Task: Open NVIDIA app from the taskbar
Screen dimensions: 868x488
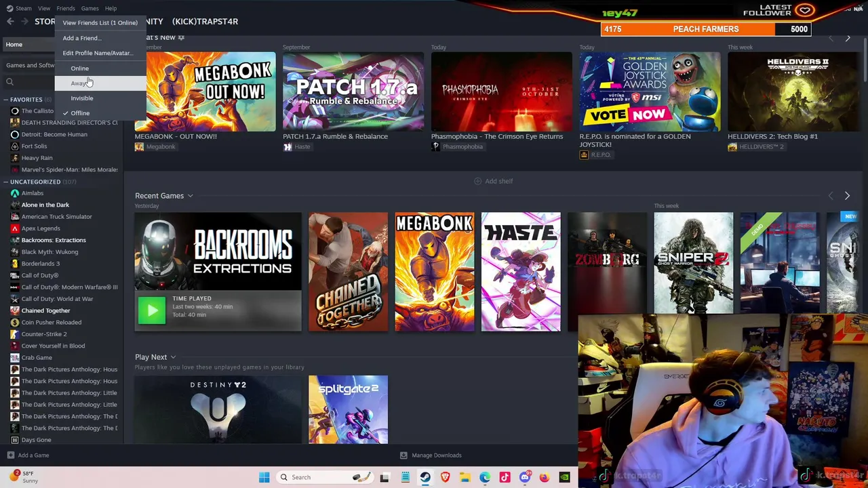Action: (x=564, y=477)
